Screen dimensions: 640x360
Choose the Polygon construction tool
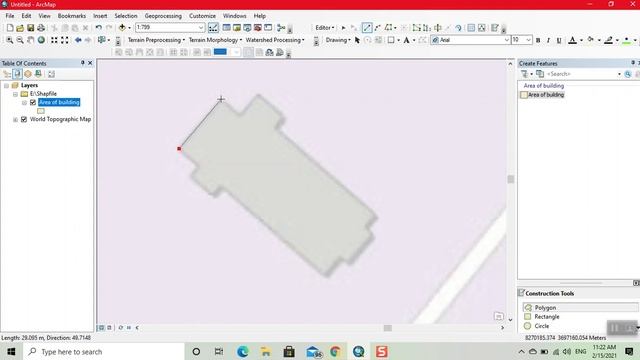[580, 307]
